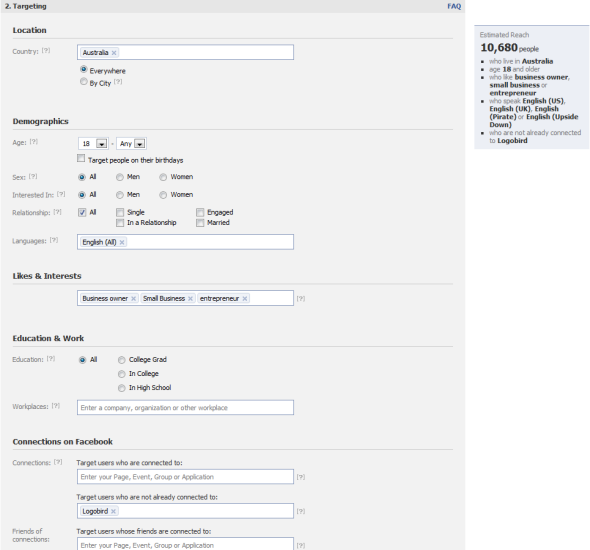Remove the Small Business interest tag

(190, 299)
